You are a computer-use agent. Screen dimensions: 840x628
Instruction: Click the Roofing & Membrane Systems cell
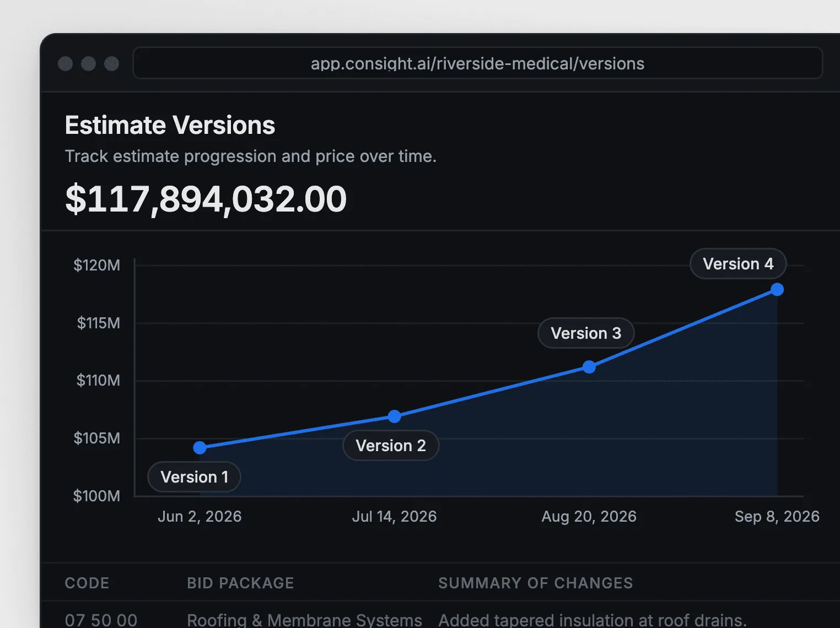pos(304,620)
